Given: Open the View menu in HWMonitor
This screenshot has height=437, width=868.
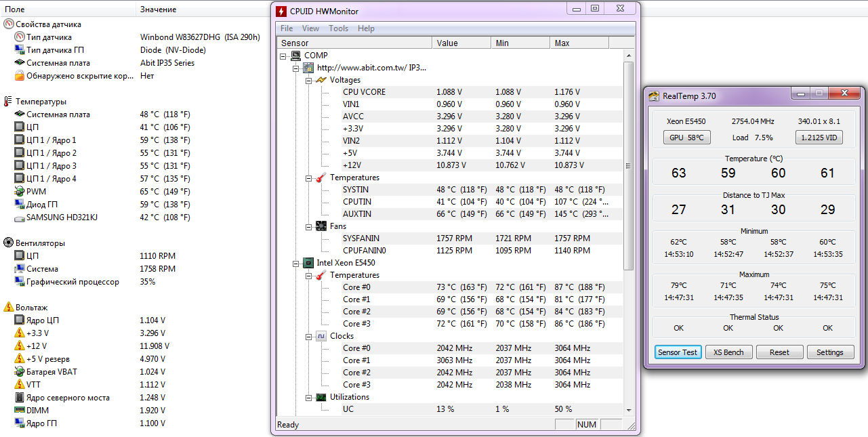Looking at the screenshot, I should pos(310,28).
